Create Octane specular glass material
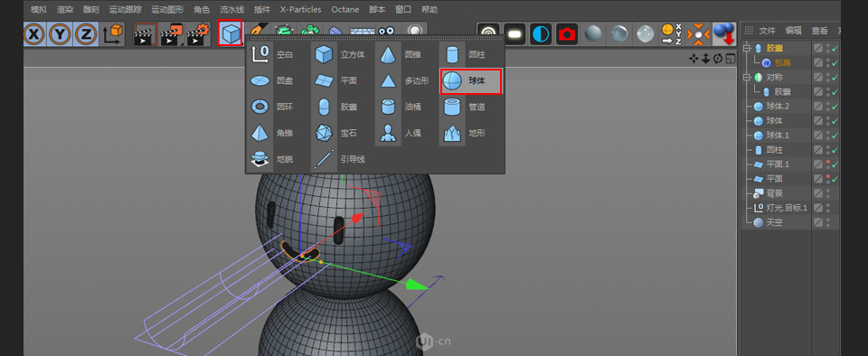 tap(646, 34)
